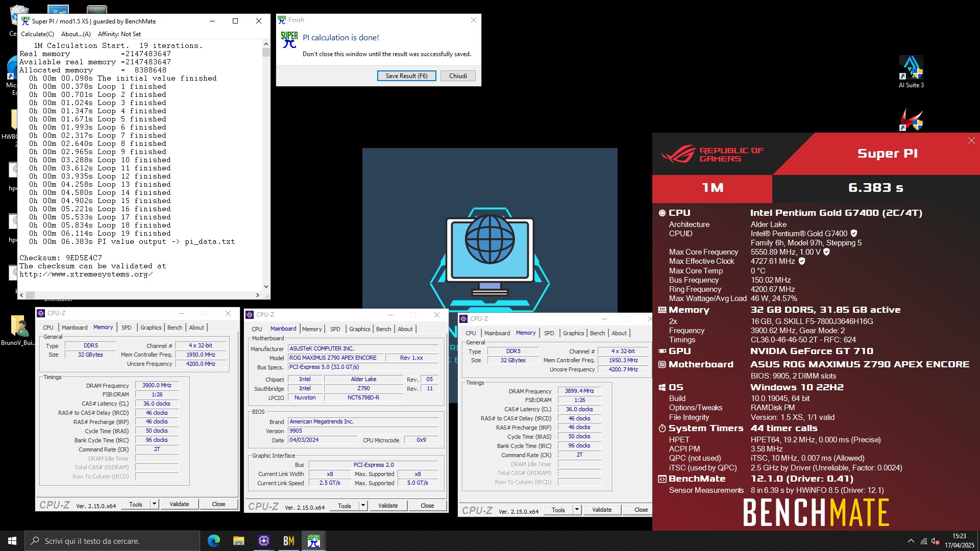
Task: Open AI Suite 3 desktop icon
Action: 911,71
